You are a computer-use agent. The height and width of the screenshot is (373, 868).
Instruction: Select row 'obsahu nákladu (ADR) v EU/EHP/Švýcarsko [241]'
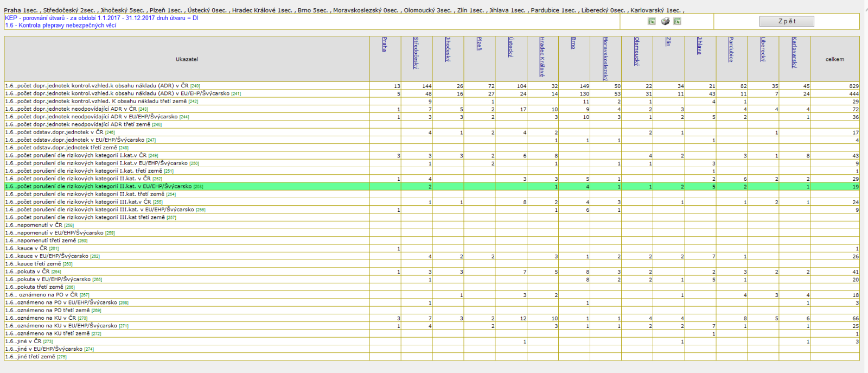tap(432, 93)
